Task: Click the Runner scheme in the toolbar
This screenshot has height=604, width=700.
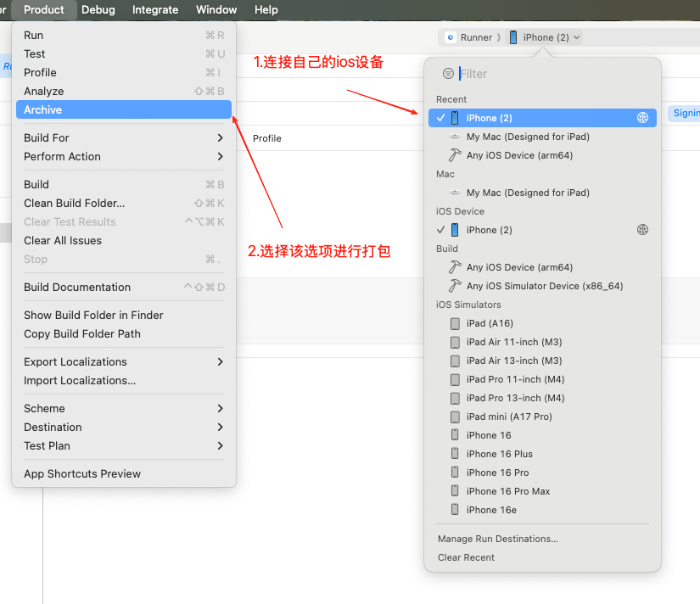Action: point(476,37)
